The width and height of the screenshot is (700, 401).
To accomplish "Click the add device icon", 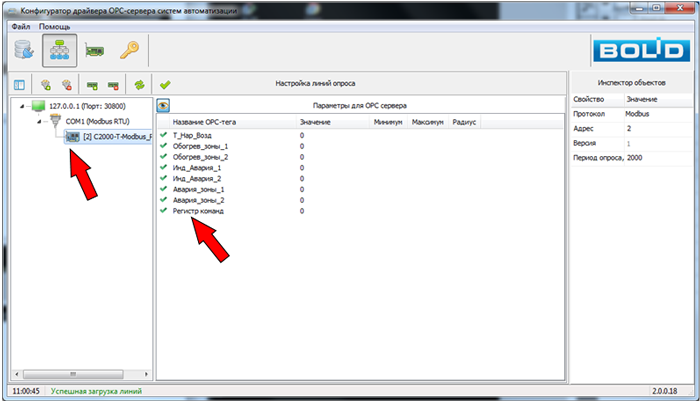I will (x=92, y=85).
